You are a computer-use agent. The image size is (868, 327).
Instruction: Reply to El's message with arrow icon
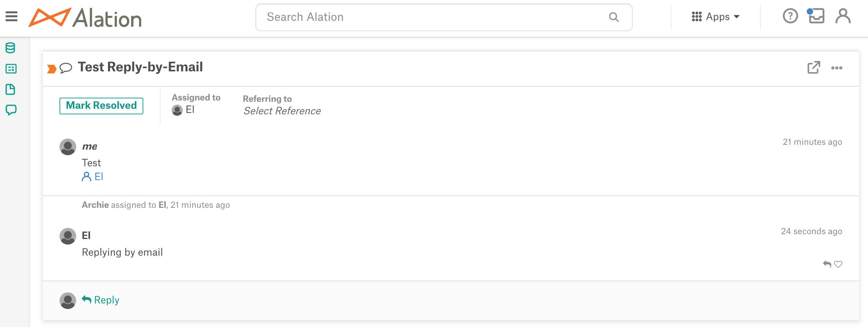tap(827, 264)
